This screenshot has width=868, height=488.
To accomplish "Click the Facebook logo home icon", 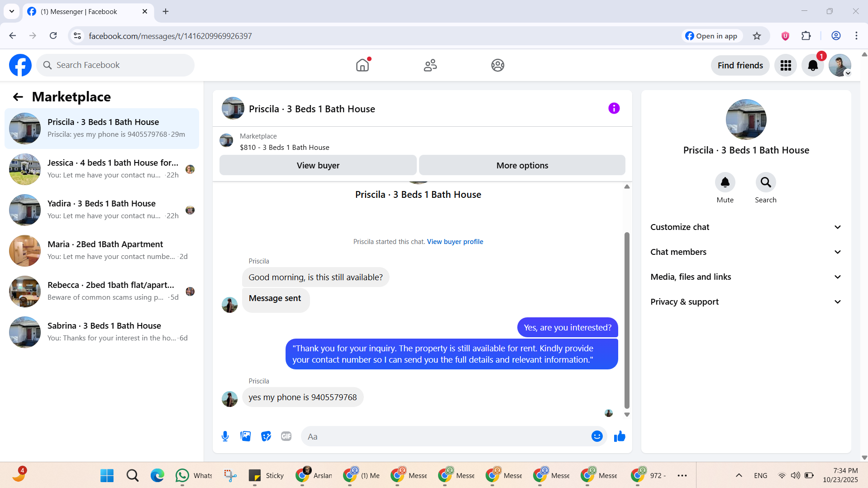I will 20,65.
